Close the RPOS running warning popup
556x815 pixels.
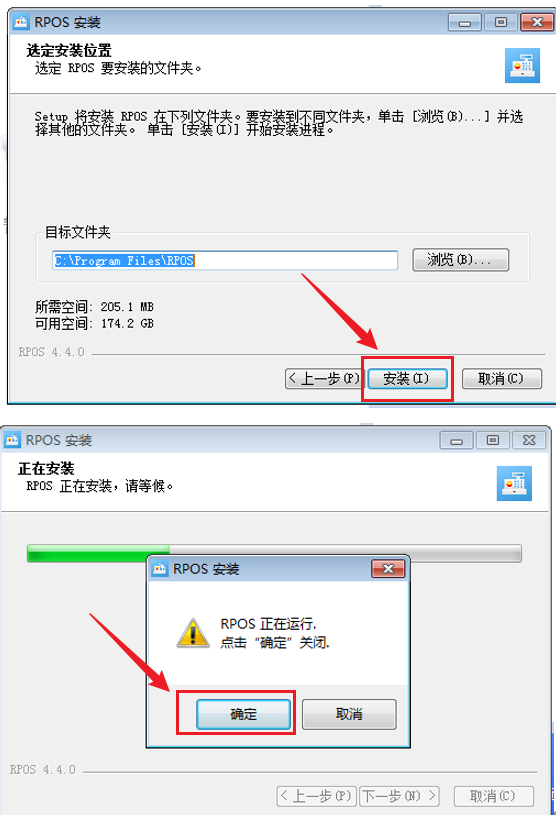[388, 569]
